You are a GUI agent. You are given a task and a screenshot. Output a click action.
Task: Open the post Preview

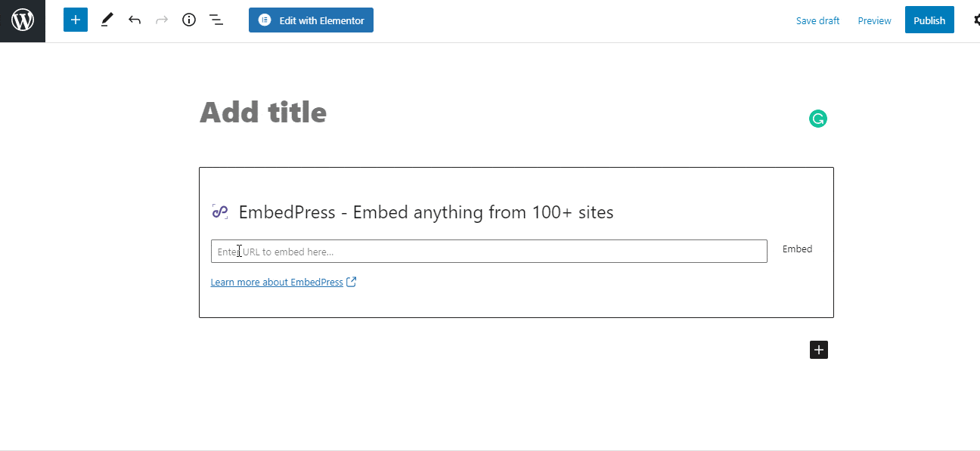point(874,20)
